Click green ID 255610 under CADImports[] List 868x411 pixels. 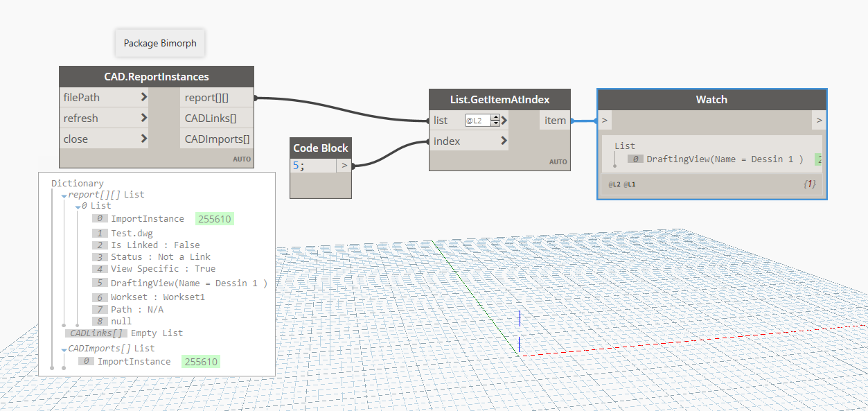200,362
